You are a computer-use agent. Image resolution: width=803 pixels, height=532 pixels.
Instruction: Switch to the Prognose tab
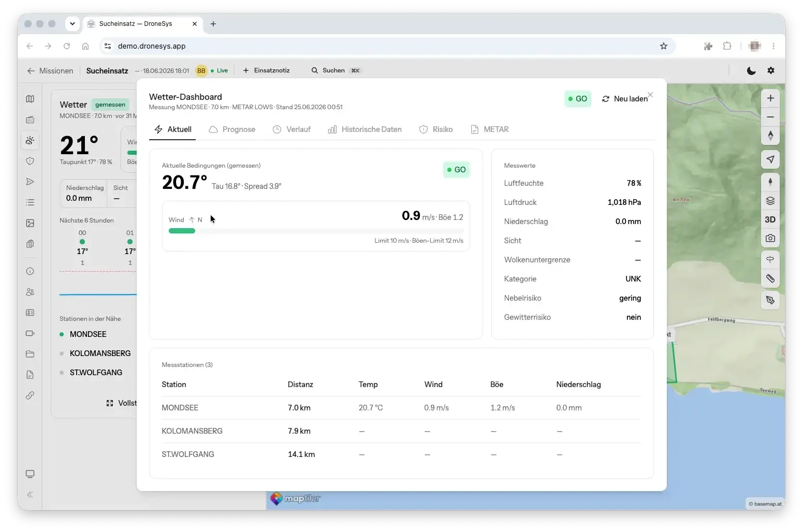[x=232, y=129]
